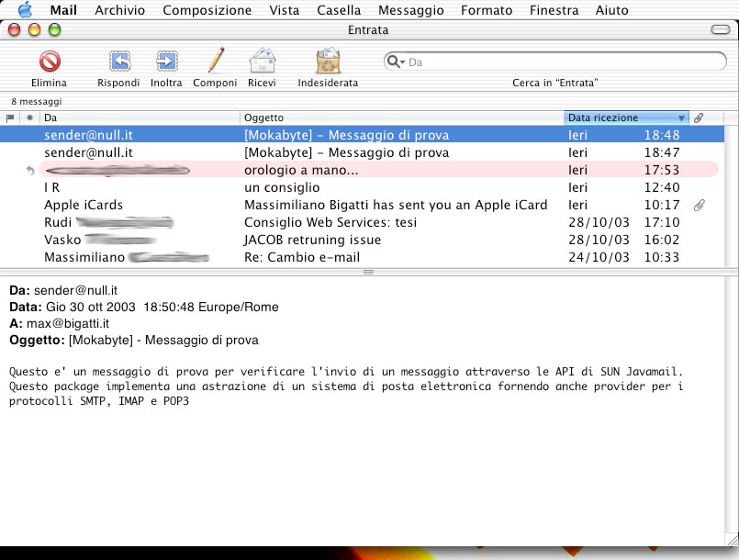Click max@bigatti.it recipient address in preview
Viewport: 739px width, 560px height.
pyautogui.click(x=68, y=323)
